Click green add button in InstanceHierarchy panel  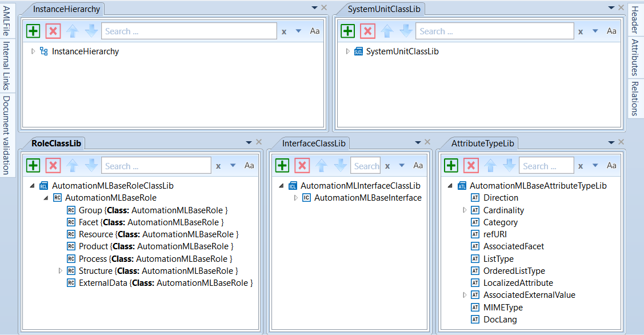pos(34,31)
